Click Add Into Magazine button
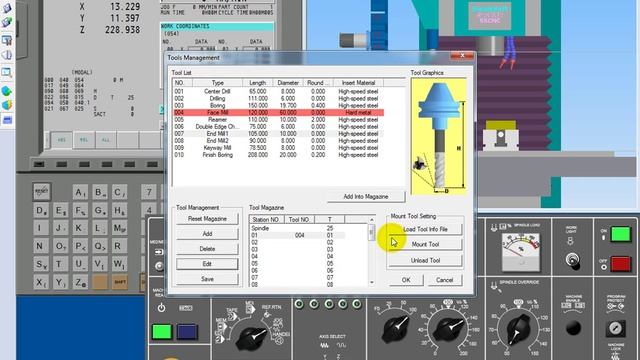 coord(366,197)
